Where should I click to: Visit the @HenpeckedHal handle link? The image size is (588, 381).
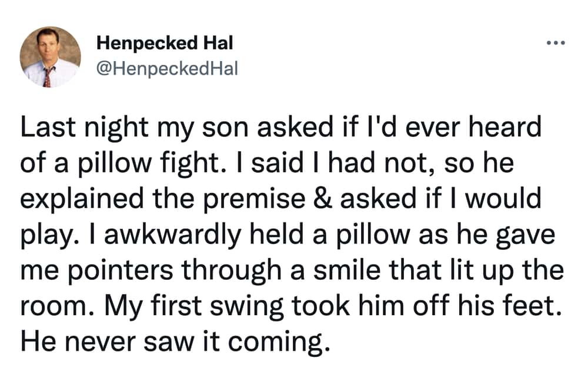167,69
